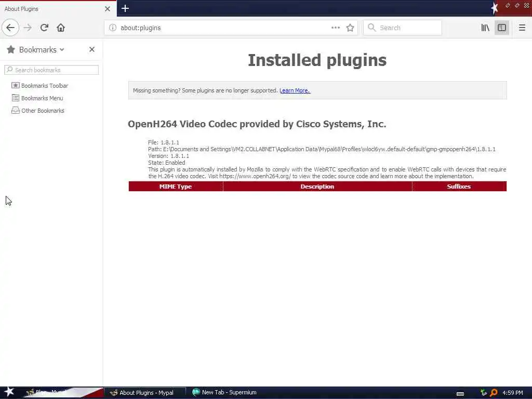Click the first Mypal taskbar window button

61,393
